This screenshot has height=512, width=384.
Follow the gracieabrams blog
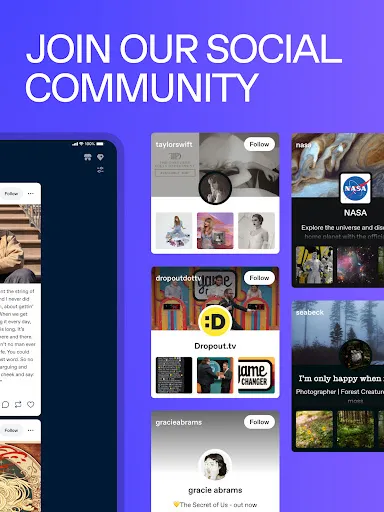point(259,422)
